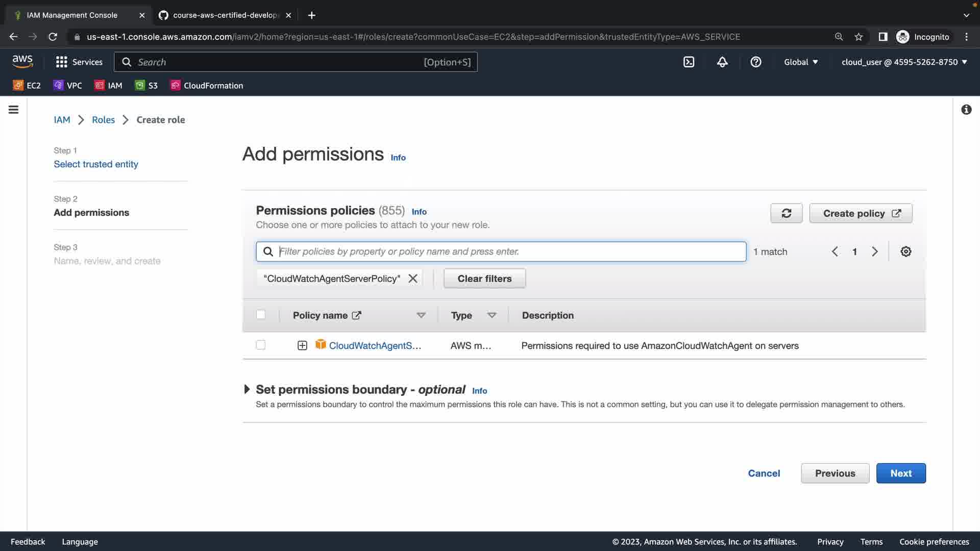Open the left hamburger navigation menu
Image resolution: width=980 pixels, height=551 pixels.
[x=14, y=110]
